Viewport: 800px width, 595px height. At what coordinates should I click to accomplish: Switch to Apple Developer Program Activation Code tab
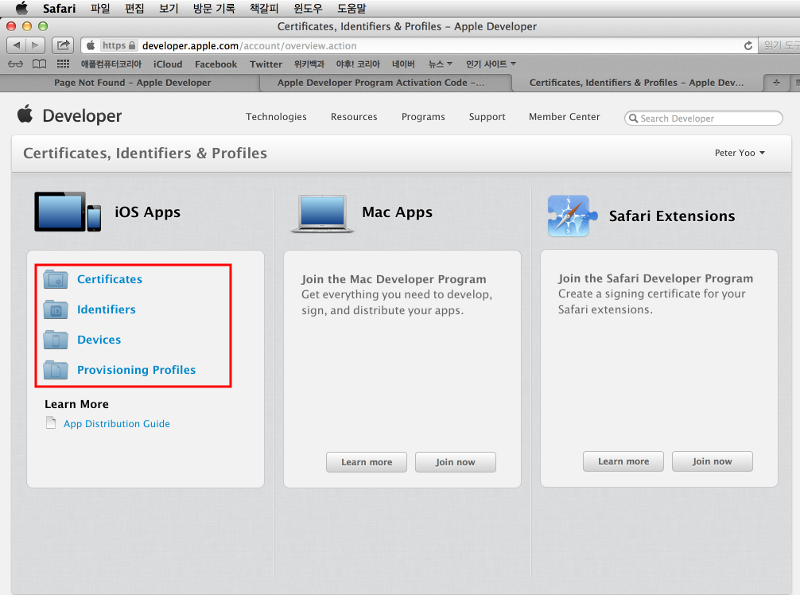381,82
